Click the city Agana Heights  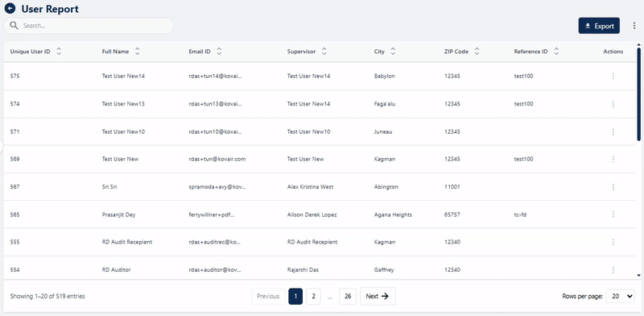tap(393, 214)
